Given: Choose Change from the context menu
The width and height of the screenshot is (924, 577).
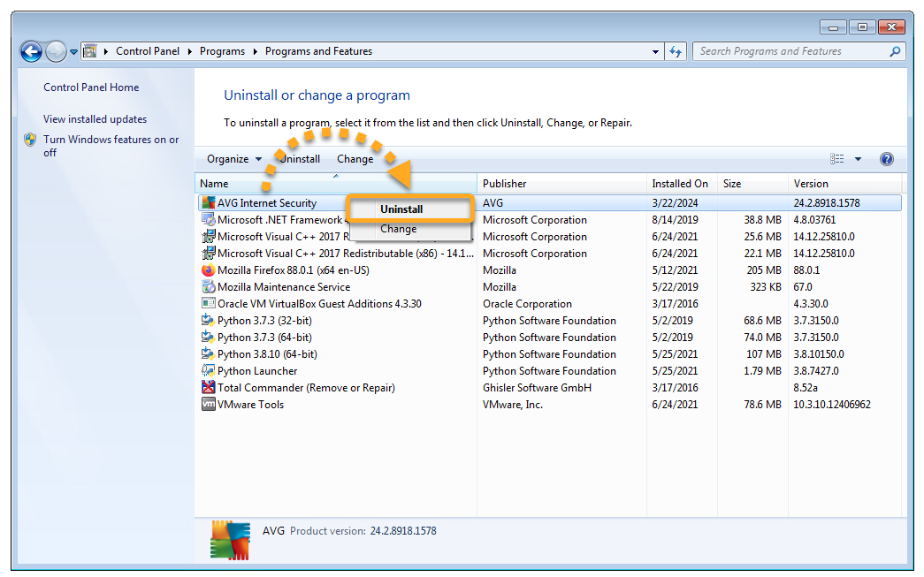Looking at the screenshot, I should click(x=398, y=229).
